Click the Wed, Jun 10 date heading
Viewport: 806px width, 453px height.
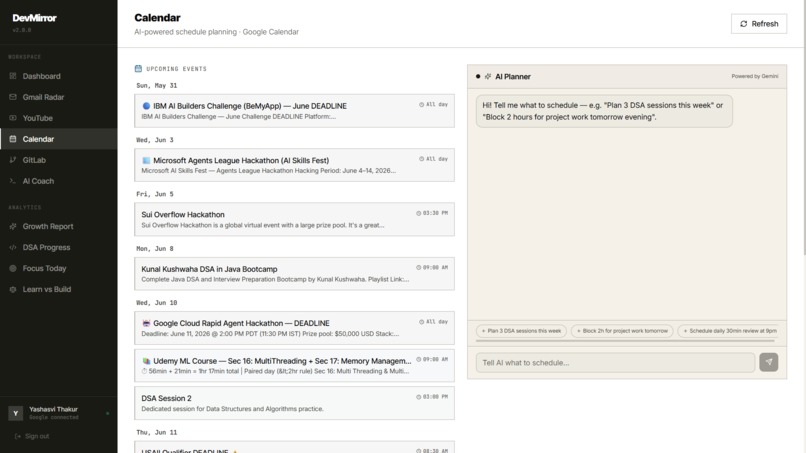[x=156, y=303]
